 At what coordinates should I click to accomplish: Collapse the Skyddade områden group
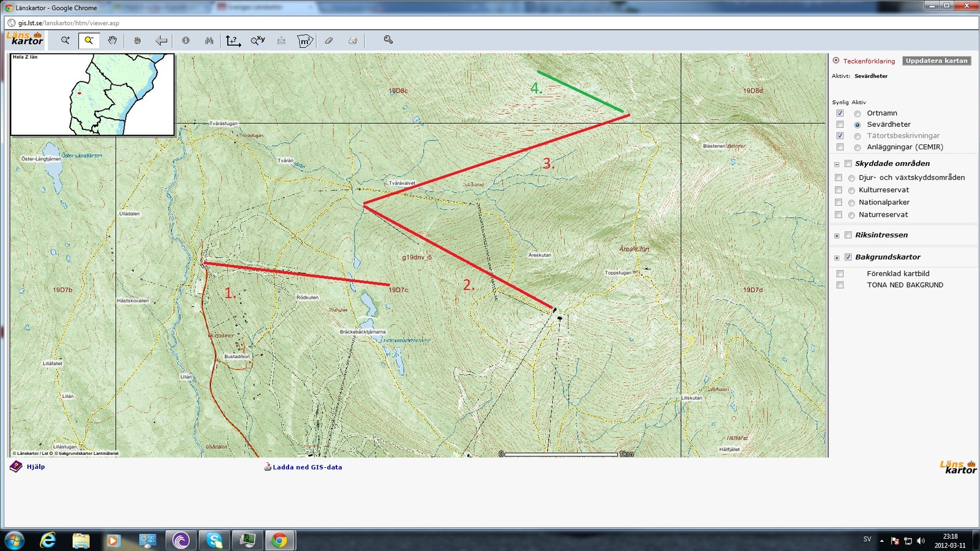tap(837, 164)
